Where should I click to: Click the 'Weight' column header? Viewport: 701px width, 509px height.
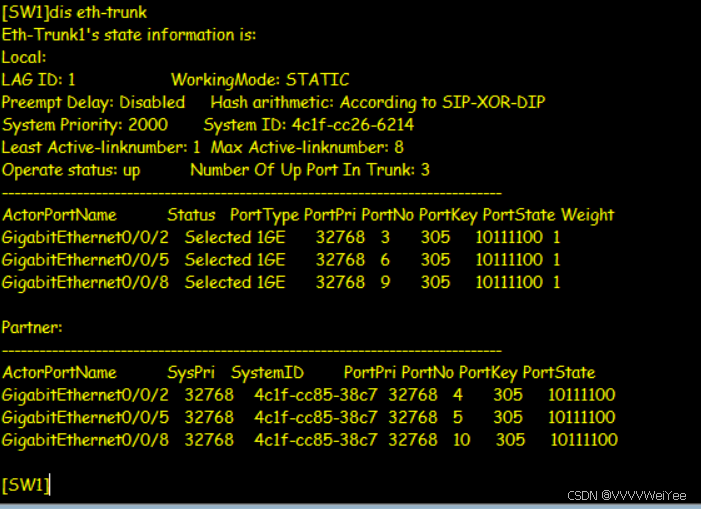pos(587,215)
